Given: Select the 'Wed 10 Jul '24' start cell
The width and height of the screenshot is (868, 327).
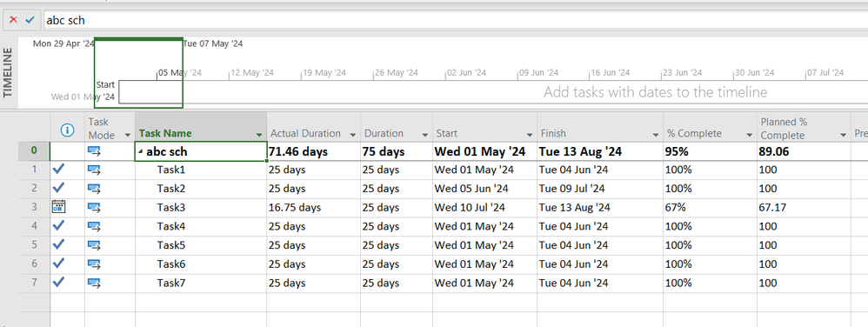Looking at the screenshot, I should 484,208.
